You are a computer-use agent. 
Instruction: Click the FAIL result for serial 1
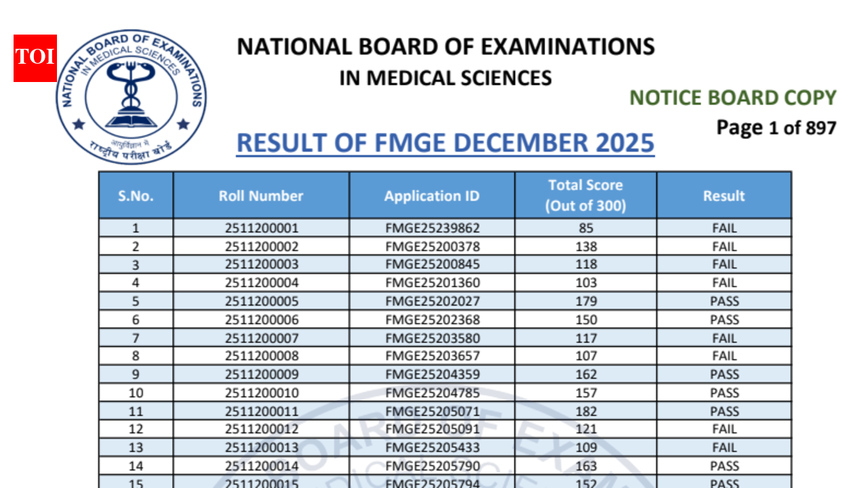(x=724, y=228)
